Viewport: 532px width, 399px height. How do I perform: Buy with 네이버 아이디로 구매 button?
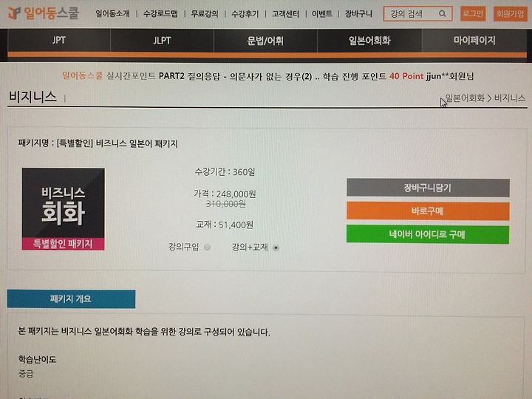428,234
